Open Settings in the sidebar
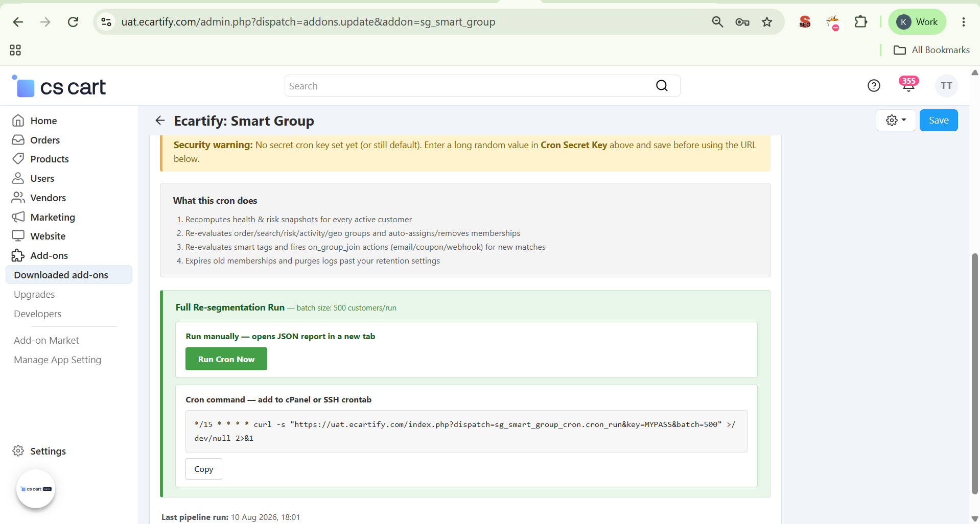The width and height of the screenshot is (980, 524). pyautogui.click(x=48, y=451)
